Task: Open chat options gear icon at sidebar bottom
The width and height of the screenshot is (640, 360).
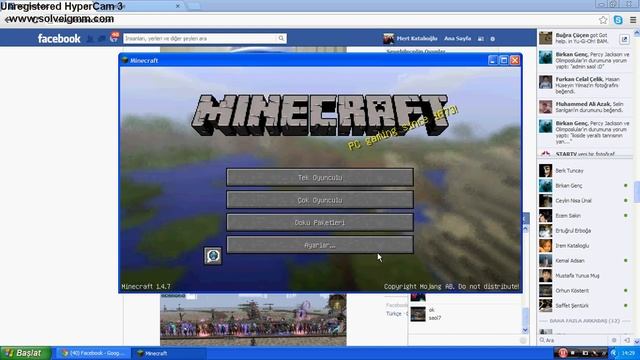Action: 614,340
